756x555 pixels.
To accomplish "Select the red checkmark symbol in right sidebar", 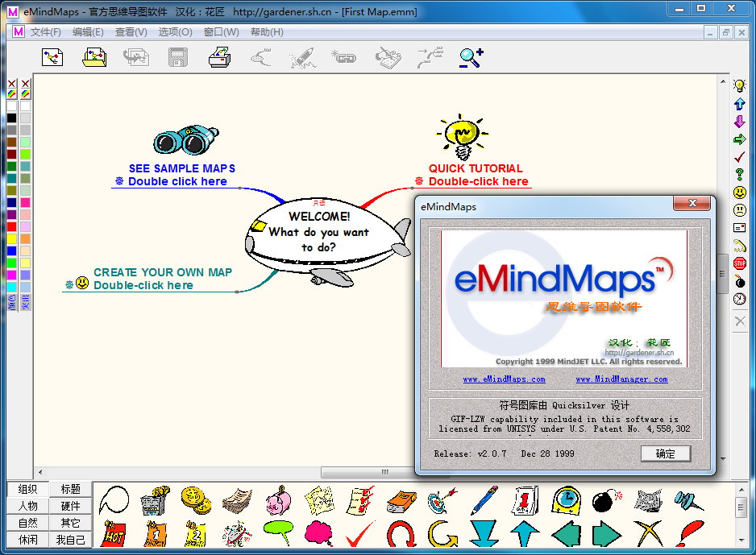I will pyautogui.click(x=739, y=156).
